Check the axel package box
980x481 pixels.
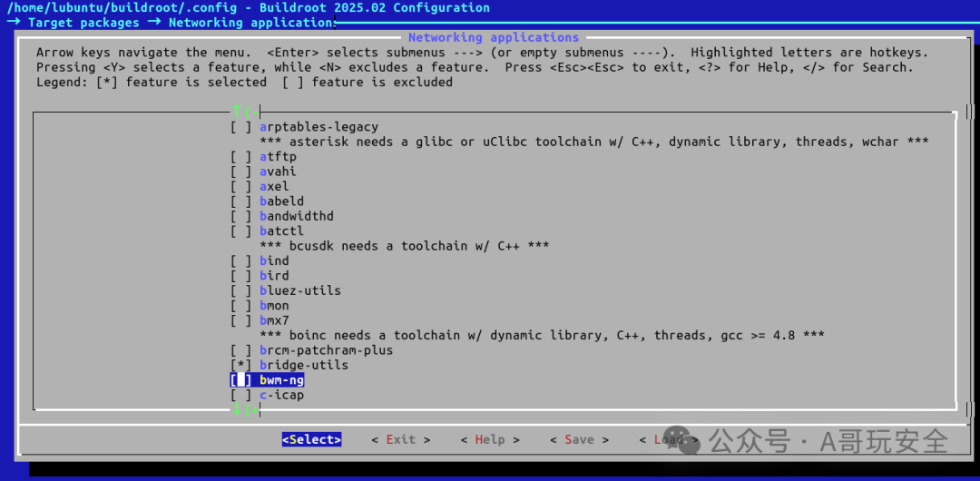[241, 186]
